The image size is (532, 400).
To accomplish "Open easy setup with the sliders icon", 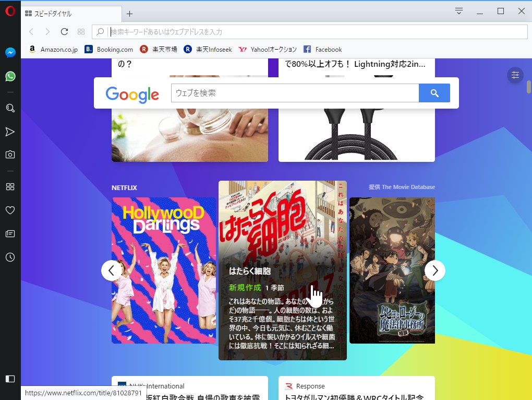I will pos(515,75).
